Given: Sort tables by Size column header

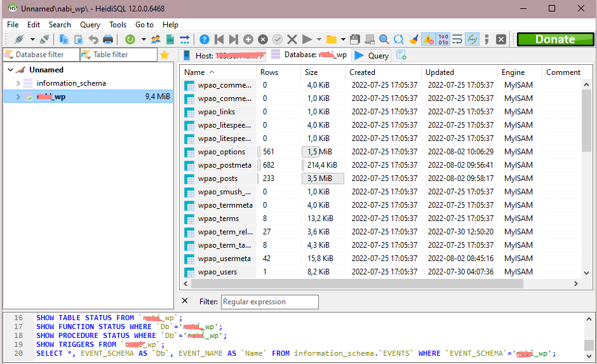Looking at the screenshot, I should tap(323, 72).
